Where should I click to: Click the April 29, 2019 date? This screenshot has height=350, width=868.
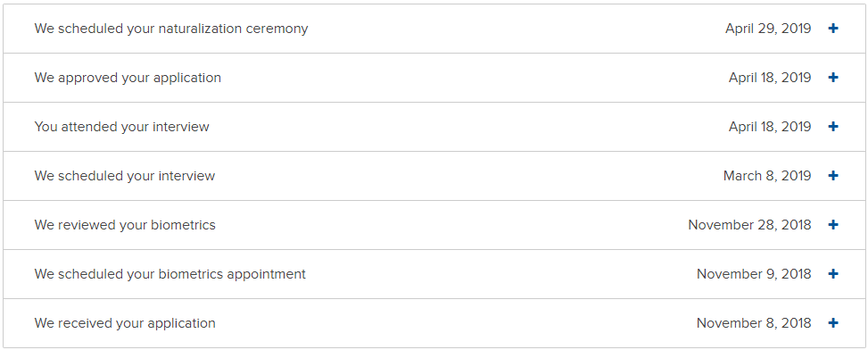768,29
